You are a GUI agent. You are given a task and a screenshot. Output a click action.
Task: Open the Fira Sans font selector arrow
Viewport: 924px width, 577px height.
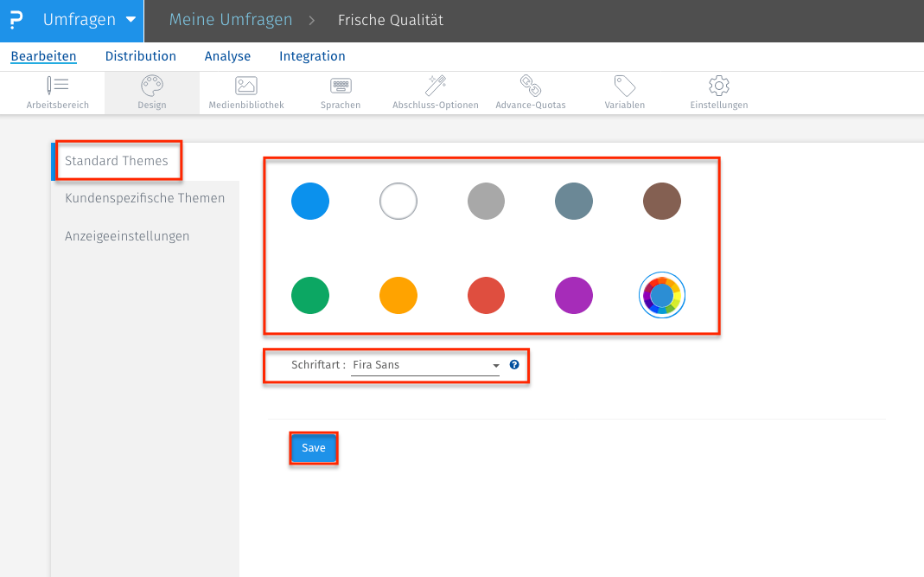pos(495,365)
